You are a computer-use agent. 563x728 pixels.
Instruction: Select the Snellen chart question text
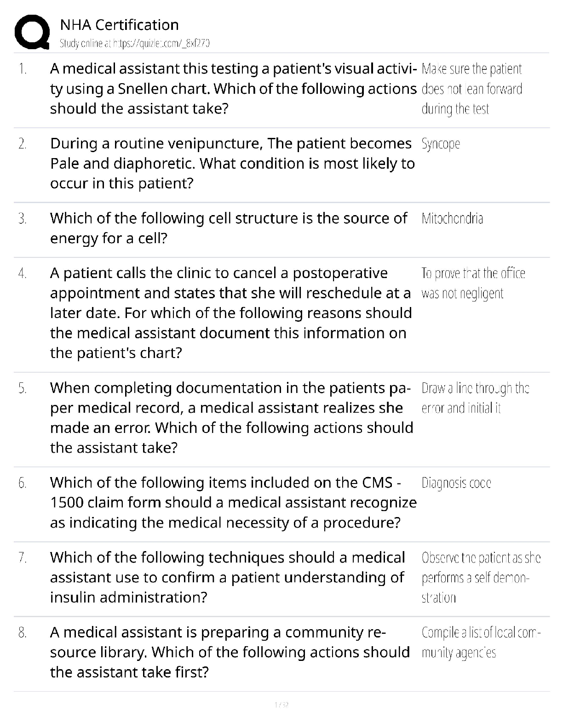point(233,89)
